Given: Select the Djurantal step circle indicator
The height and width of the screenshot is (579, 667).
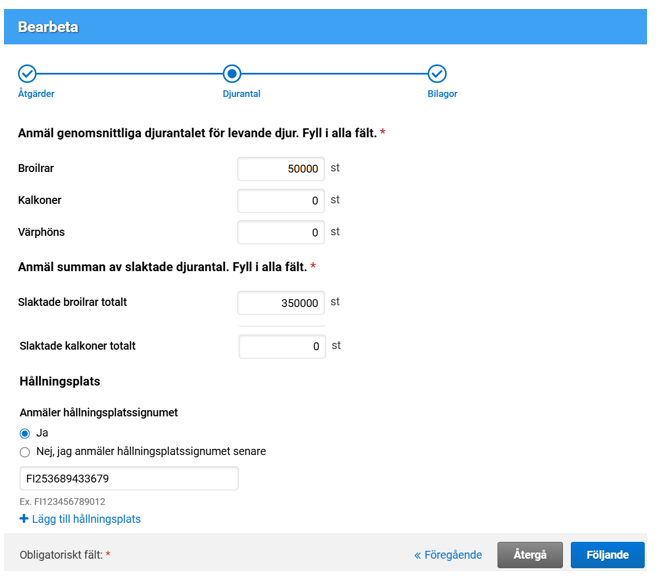Looking at the screenshot, I should [232, 74].
